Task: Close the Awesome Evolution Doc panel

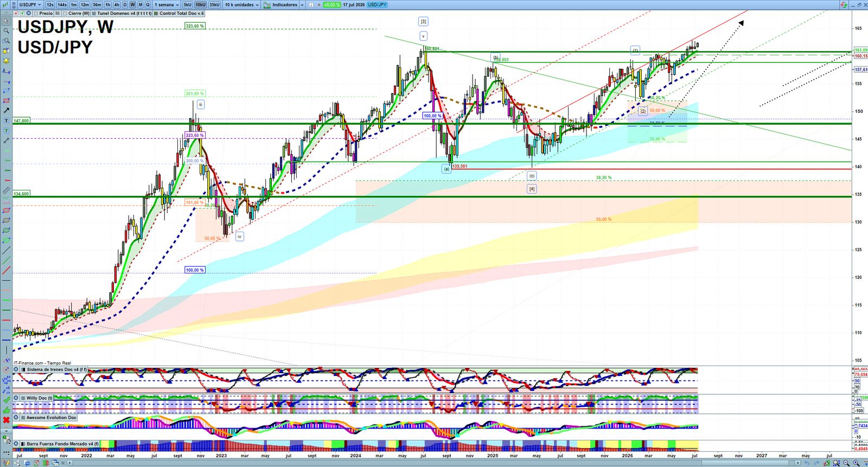Action: pos(16,418)
